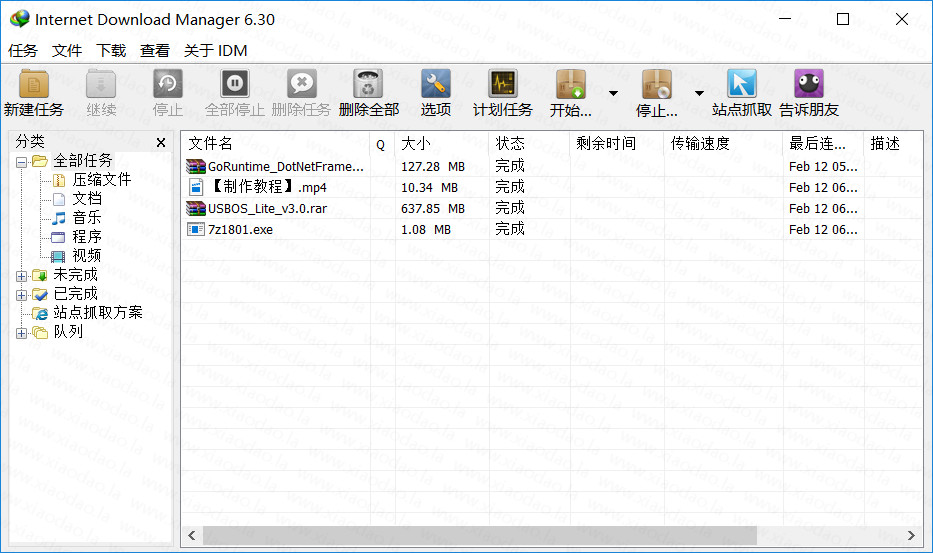Click the 删除全部 trash bin icon
The height and width of the screenshot is (553, 933).
pyautogui.click(x=368, y=84)
